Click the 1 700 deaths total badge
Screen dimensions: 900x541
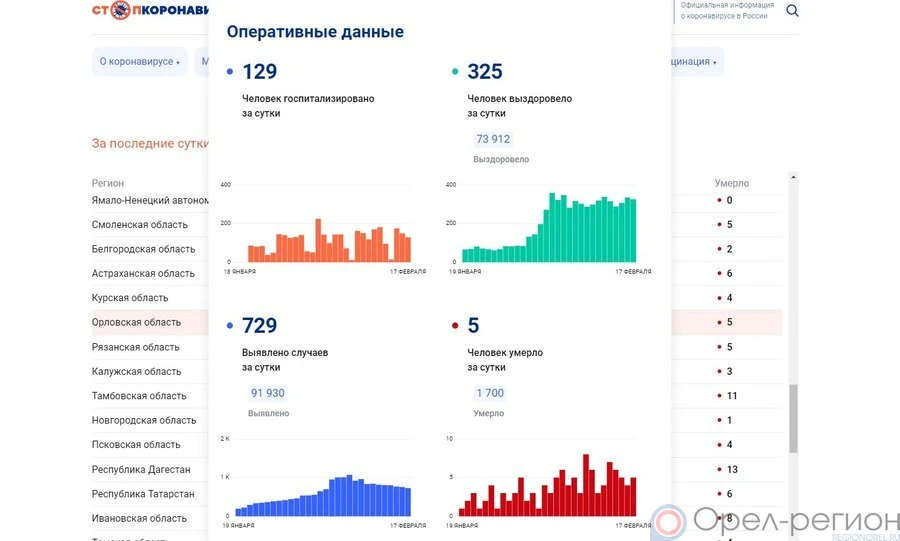pos(490,393)
